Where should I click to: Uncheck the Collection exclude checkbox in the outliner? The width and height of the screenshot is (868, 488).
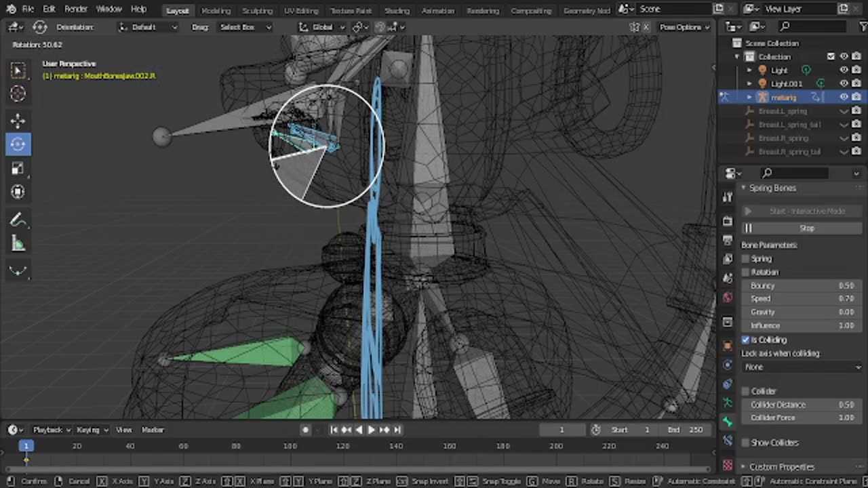point(831,57)
